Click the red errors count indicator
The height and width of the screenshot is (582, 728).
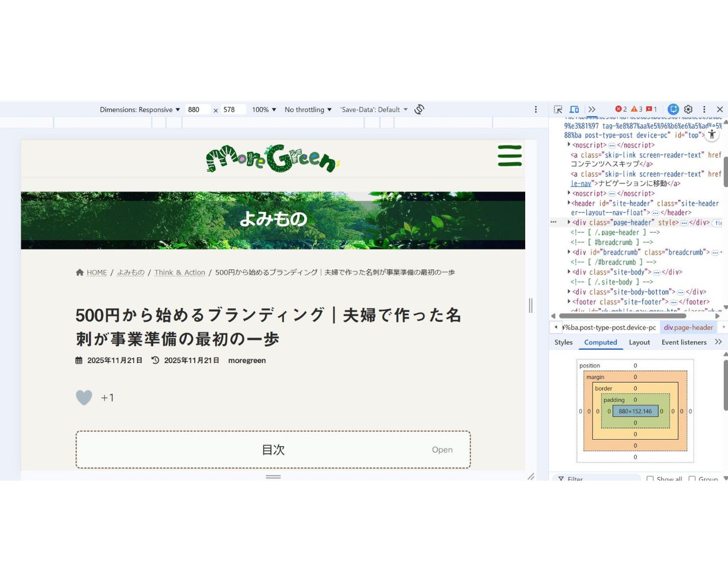pos(621,109)
